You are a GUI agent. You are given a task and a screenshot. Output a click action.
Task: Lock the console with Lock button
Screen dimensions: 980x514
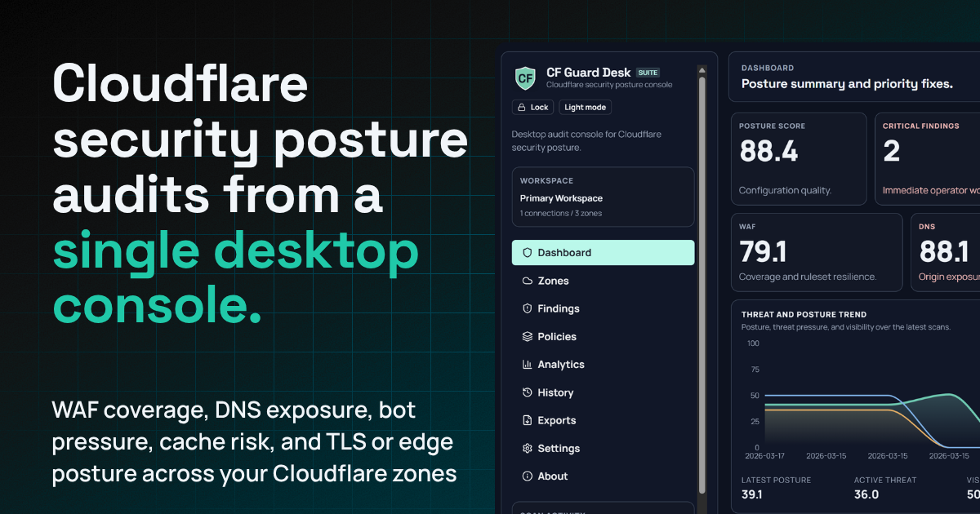coord(533,107)
